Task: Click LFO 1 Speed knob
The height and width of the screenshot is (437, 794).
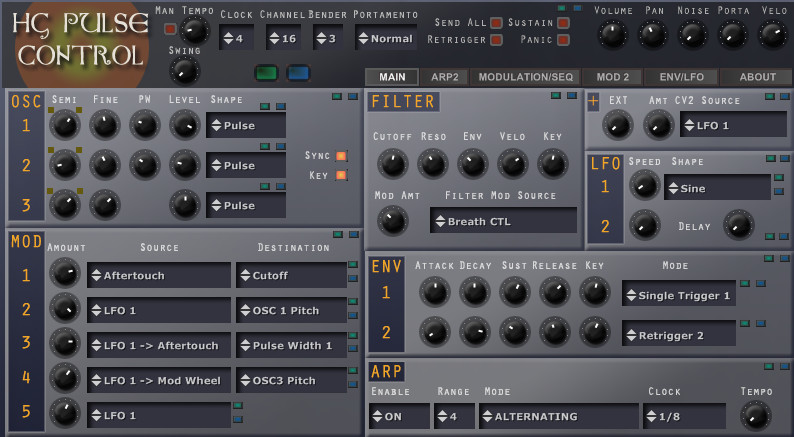Action: (645, 185)
